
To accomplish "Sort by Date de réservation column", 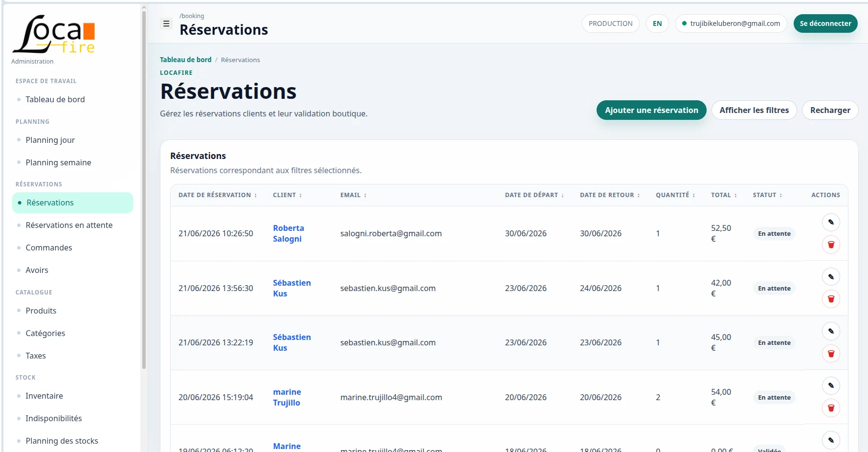I will tap(218, 195).
